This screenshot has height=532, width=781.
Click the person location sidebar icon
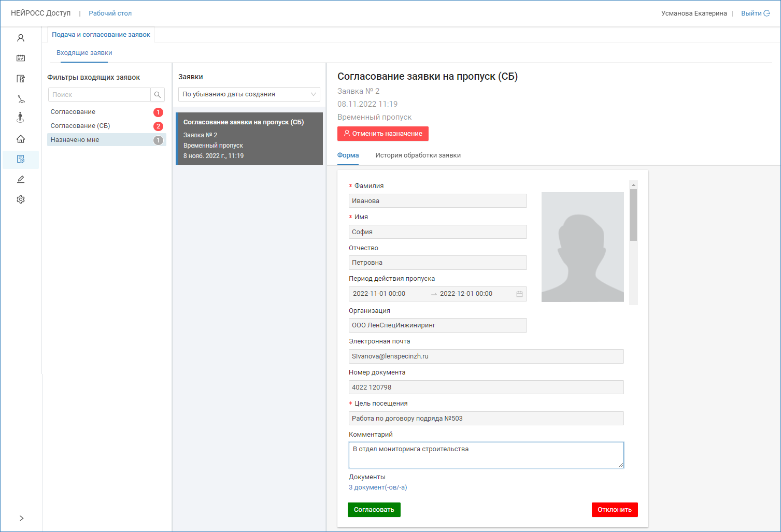(x=21, y=118)
